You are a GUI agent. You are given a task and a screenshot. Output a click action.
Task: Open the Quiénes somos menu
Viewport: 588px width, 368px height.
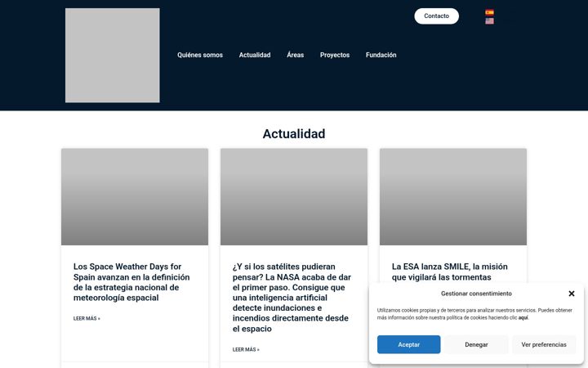(200, 55)
